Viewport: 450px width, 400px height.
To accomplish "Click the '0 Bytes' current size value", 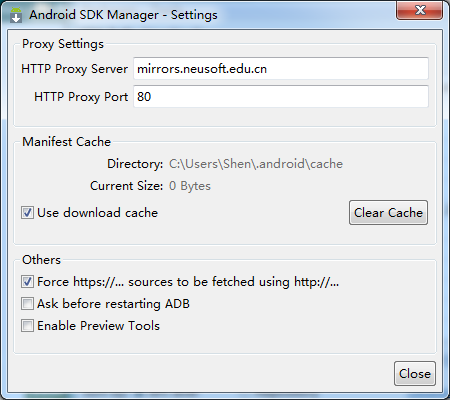I will click(190, 186).
